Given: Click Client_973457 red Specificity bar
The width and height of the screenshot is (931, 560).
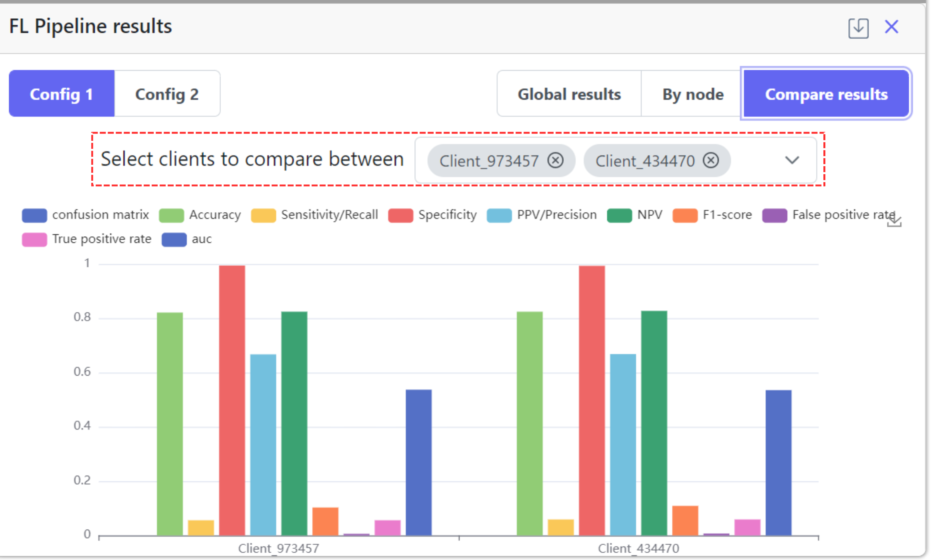Looking at the screenshot, I should pyautogui.click(x=232, y=400).
